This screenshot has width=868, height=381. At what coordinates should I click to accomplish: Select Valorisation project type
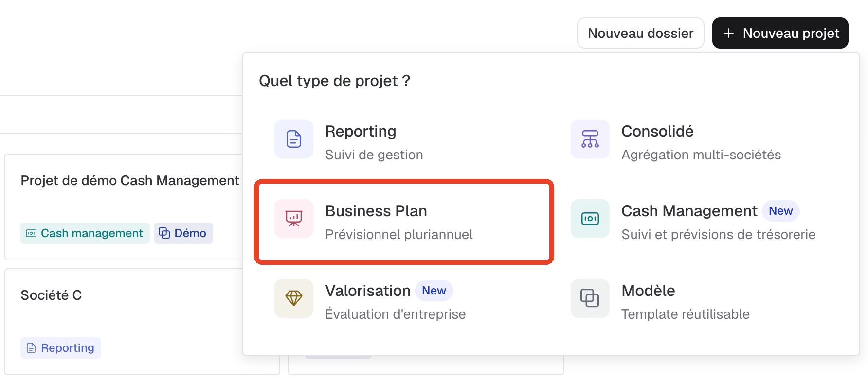[405, 301]
